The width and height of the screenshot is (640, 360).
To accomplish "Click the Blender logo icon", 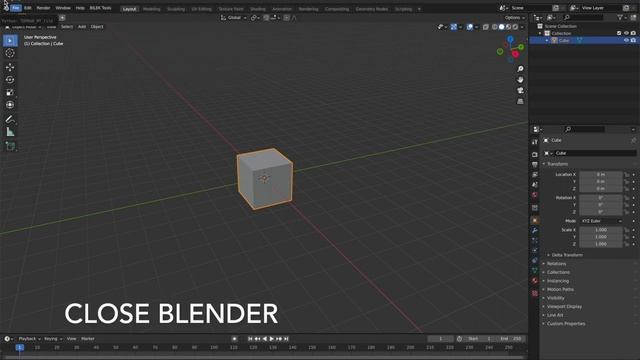I will click(x=6, y=7).
